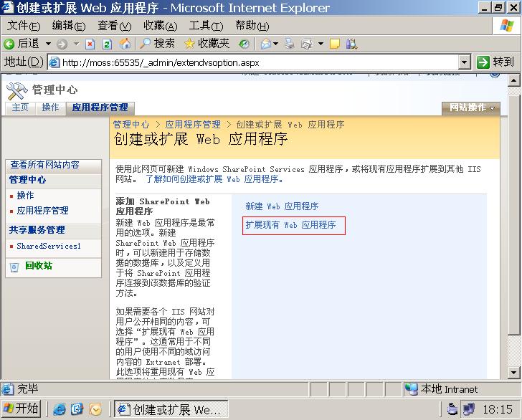Click 共享服务管理 sidebar heading
The height and width of the screenshot is (420, 522).
tap(37, 230)
